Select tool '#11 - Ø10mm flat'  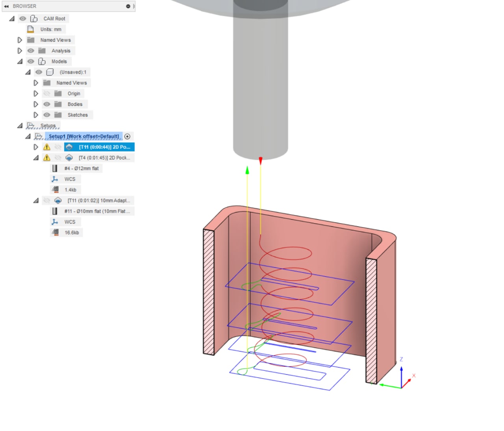tap(97, 211)
